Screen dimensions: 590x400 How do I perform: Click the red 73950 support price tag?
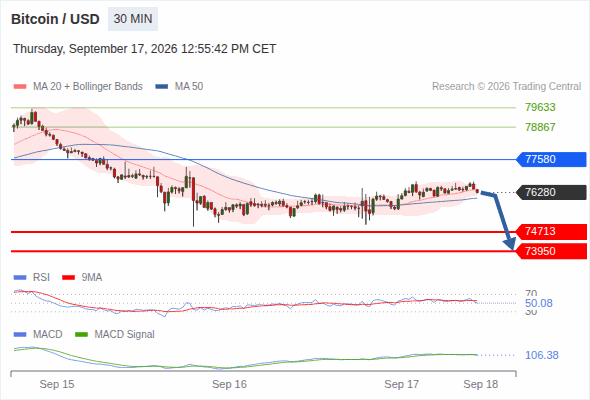[551, 251]
